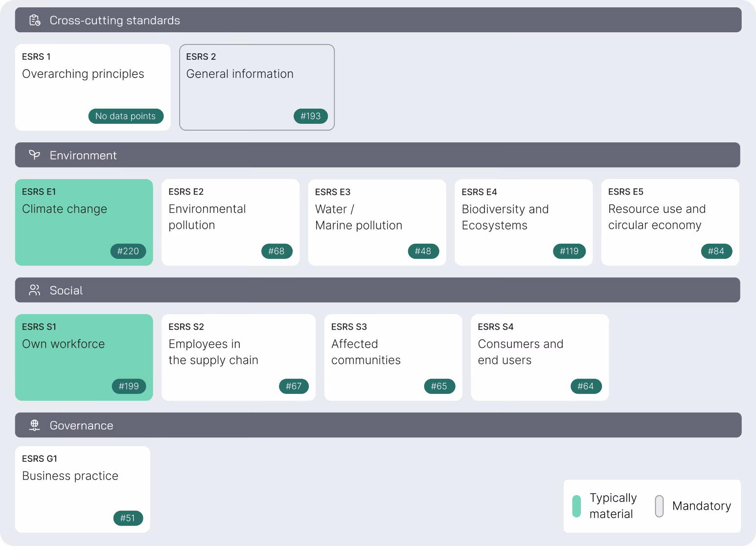
Task: Open the ESRS G1 Business practice card
Action: click(83, 489)
